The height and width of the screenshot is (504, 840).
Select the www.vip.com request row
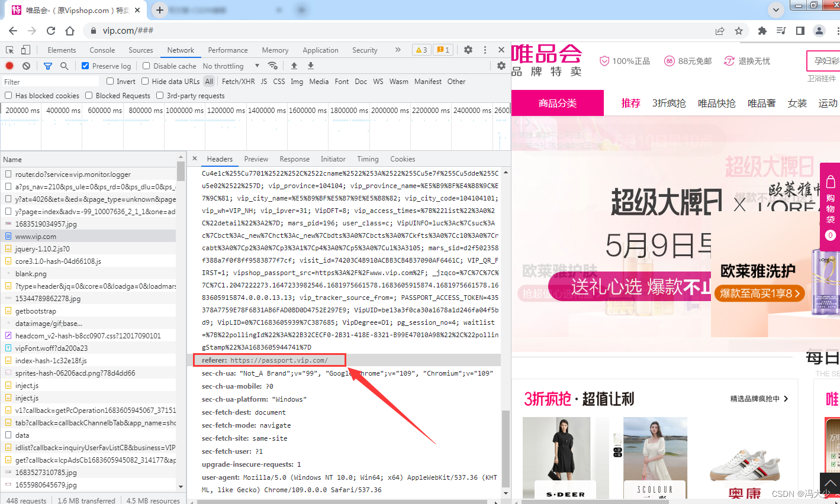[88, 236]
